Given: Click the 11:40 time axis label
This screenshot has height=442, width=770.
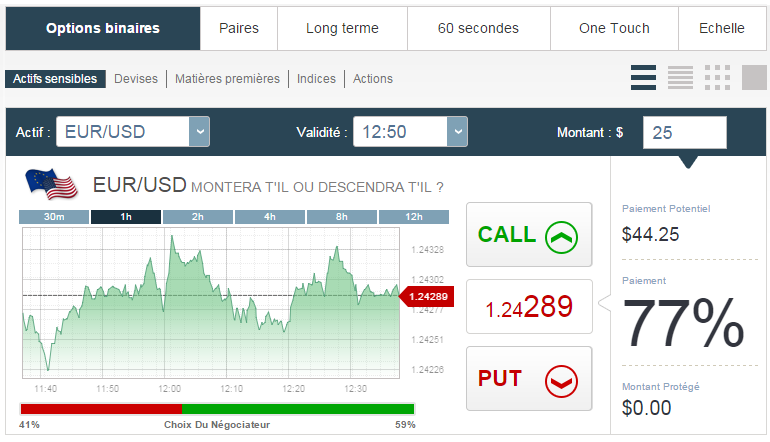Looking at the screenshot, I should 46,388.
